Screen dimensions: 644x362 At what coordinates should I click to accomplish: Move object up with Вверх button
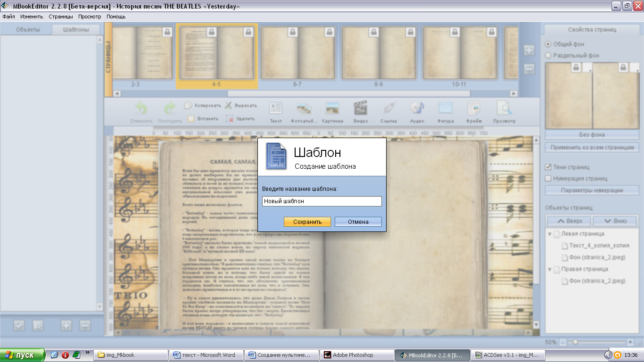(x=569, y=221)
